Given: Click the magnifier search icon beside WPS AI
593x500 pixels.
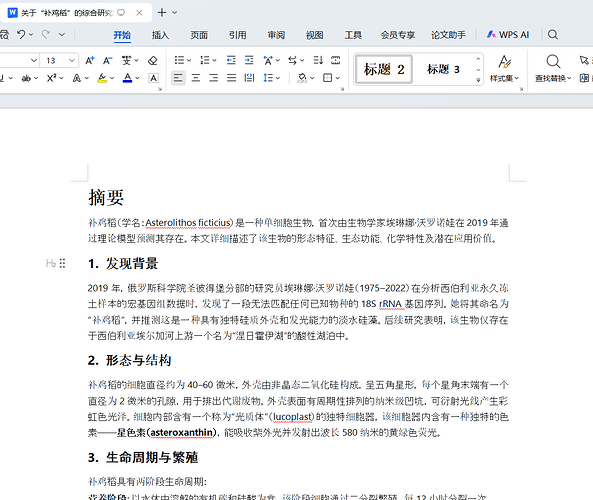Looking at the screenshot, I should 553,35.
